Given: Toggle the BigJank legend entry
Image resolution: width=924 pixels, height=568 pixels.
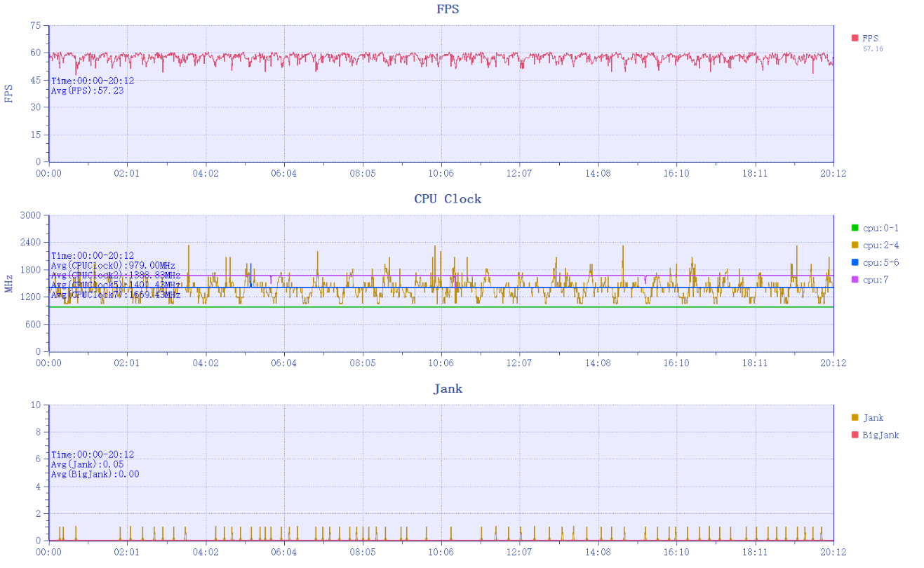Looking at the screenshot, I should [x=880, y=435].
